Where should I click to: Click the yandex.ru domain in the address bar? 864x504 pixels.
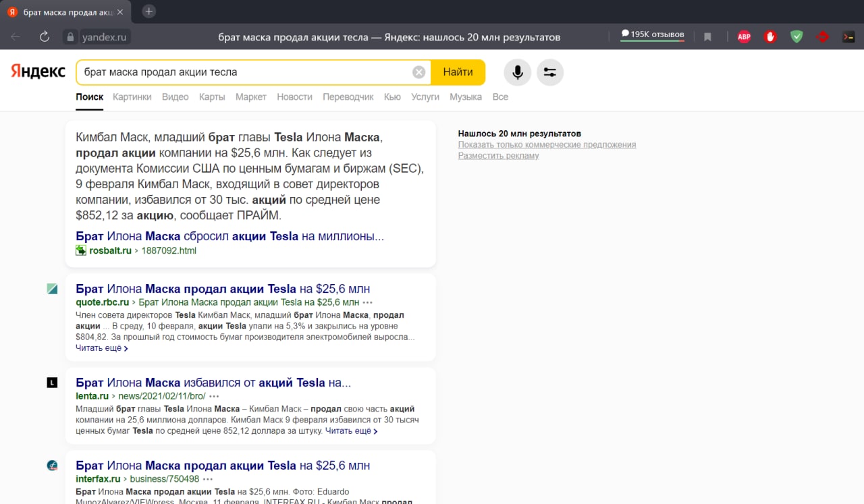pos(105,37)
